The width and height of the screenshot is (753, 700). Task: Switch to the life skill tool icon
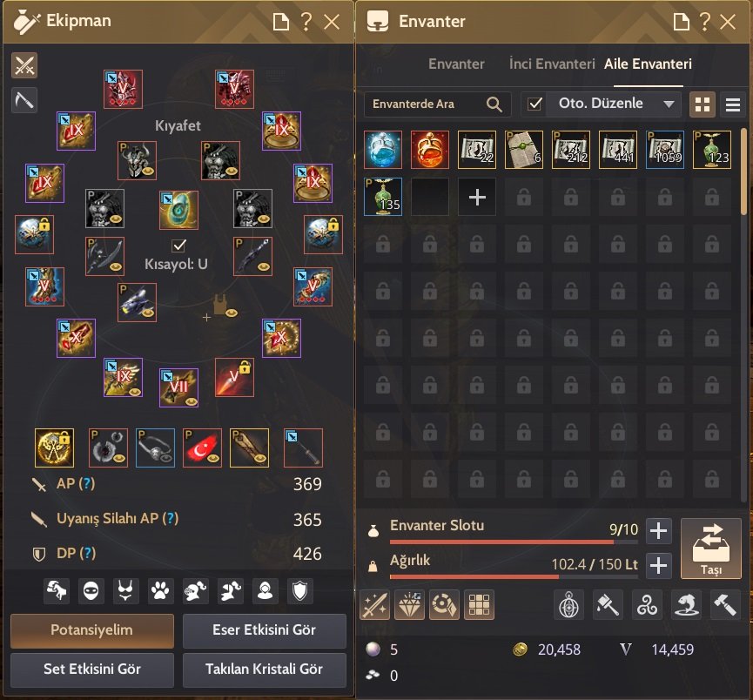(x=24, y=100)
